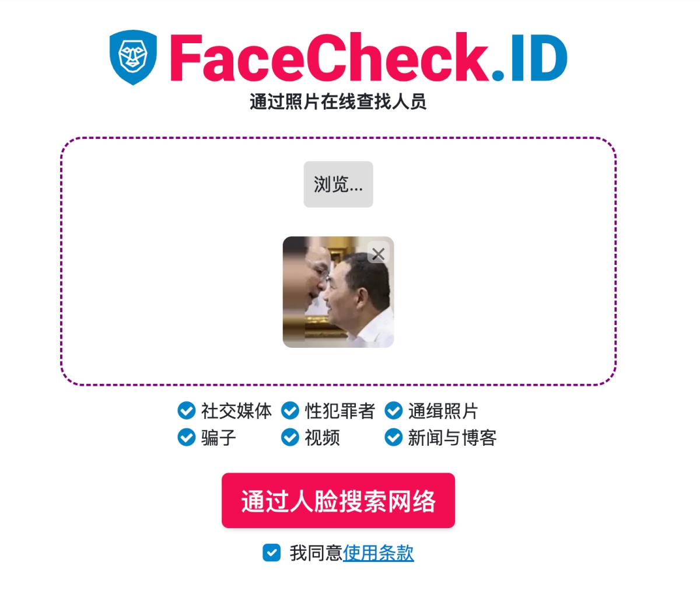Image resolution: width=700 pixels, height=594 pixels.
Task: Click the 通过人脸搜索网络 search button
Action: 338,501
